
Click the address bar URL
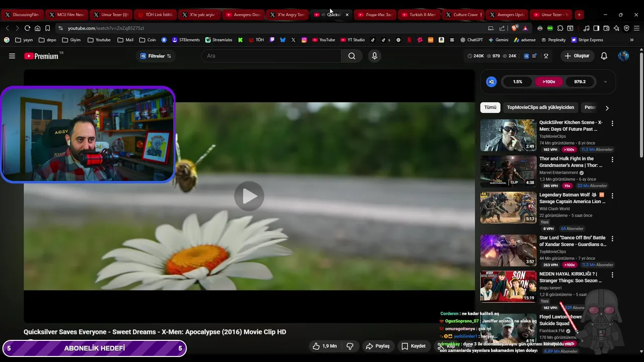click(106, 28)
